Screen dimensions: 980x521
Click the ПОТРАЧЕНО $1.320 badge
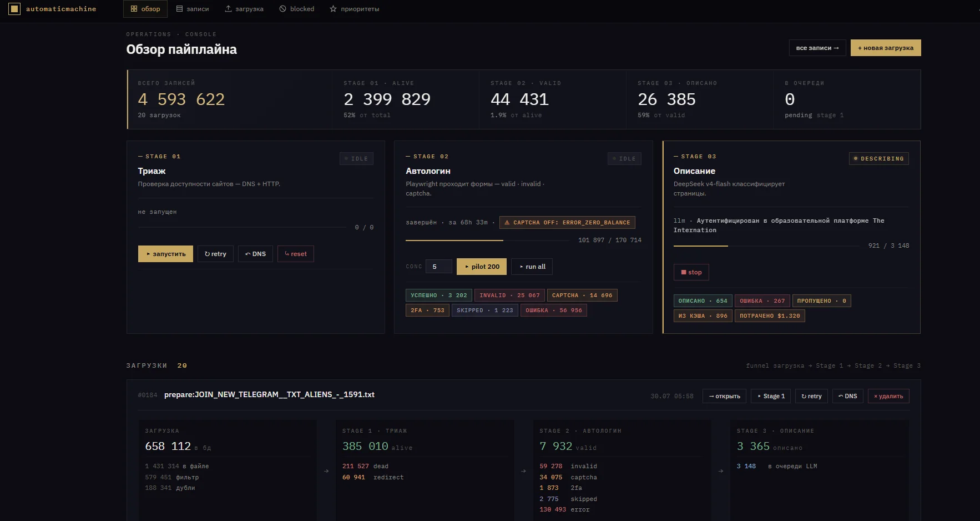(770, 316)
